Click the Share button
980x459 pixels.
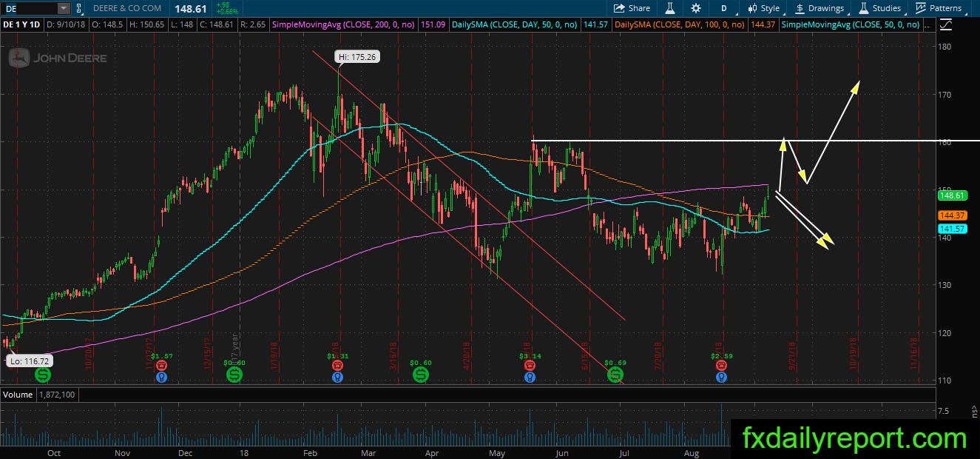[x=632, y=8]
